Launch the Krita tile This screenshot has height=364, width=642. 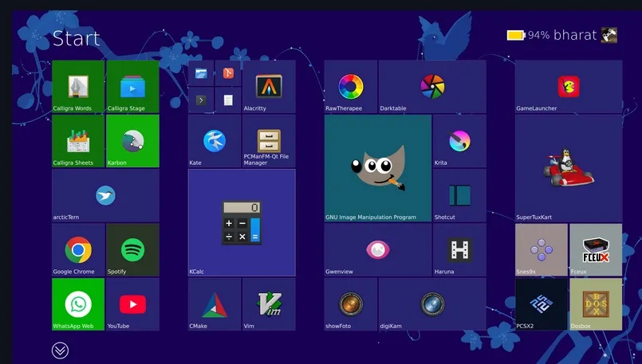click(x=460, y=141)
